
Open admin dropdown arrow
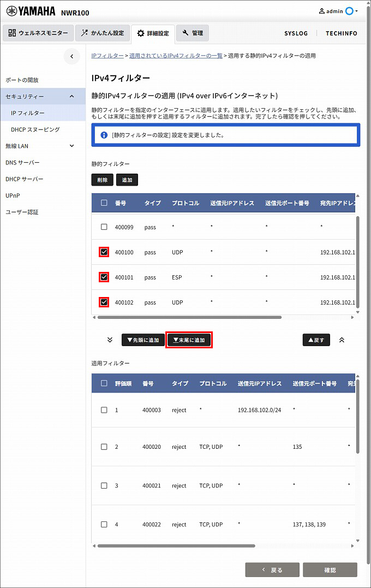[356, 11]
